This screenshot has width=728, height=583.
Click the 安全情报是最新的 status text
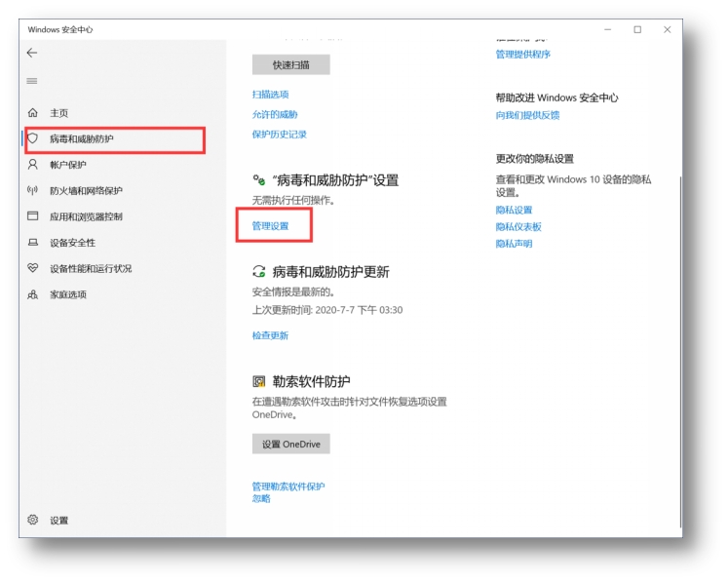(x=293, y=292)
